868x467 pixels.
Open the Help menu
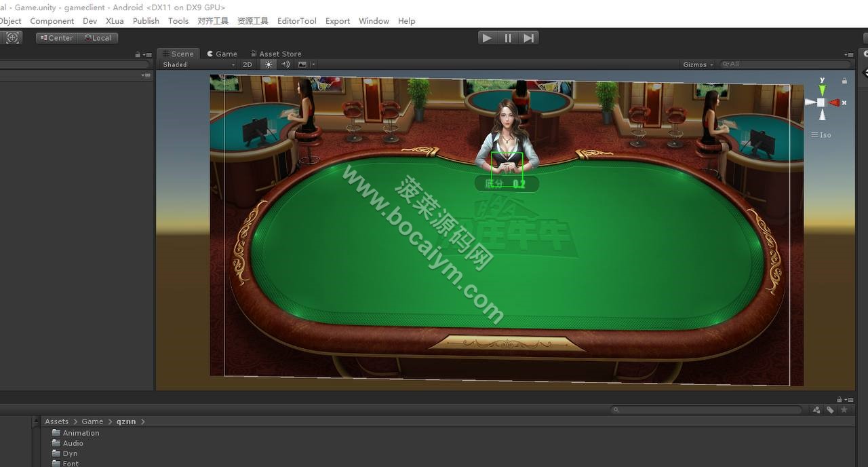407,21
